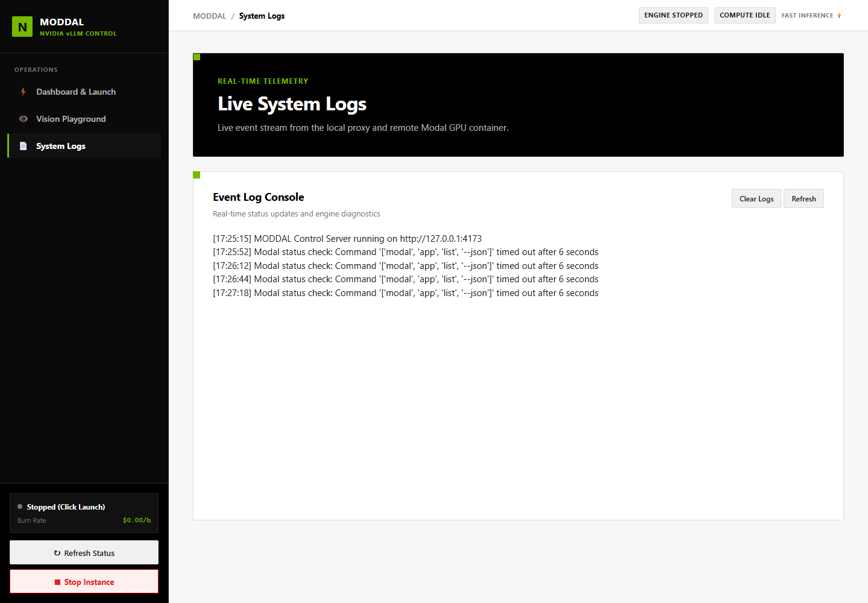Click the 'Real-time status updates and engine diagnostics' subtitle

pos(297,214)
